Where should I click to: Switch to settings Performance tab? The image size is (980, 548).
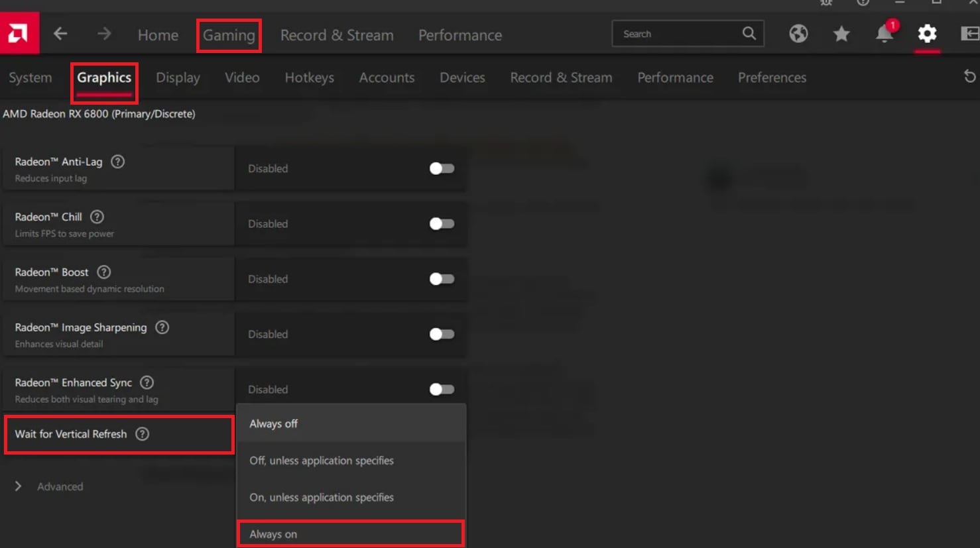[675, 78]
